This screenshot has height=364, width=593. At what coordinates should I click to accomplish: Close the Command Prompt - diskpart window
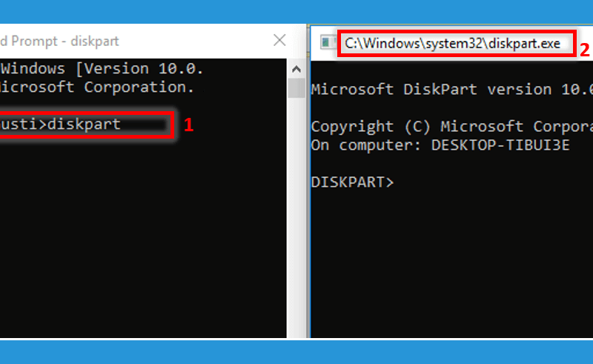coord(279,40)
